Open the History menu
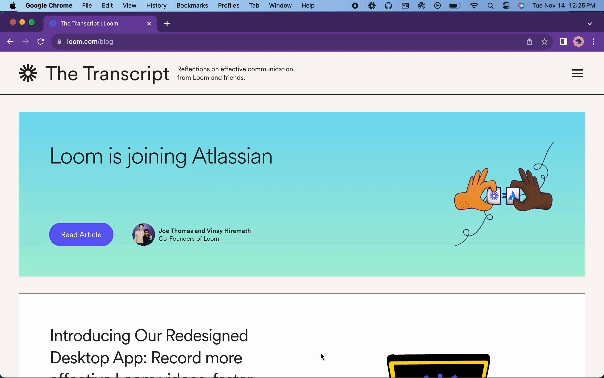This screenshot has height=378, width=604. pyautogui.click(x=156, y=5)
